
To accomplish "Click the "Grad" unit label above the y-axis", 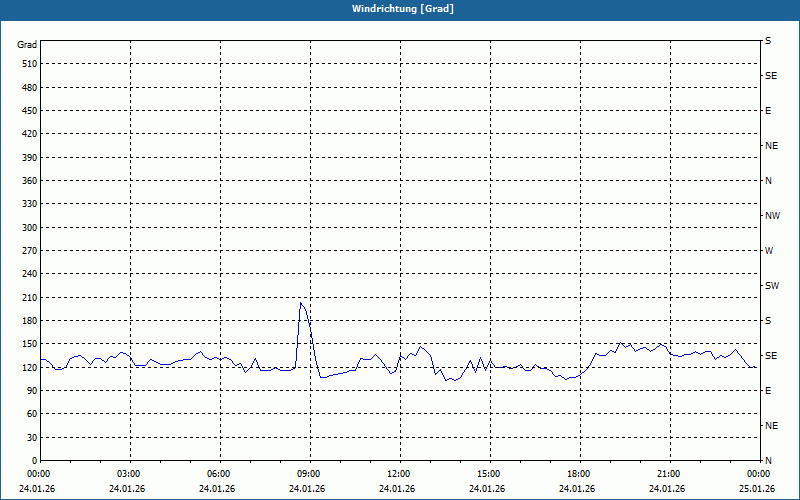I will click(27, 45).
